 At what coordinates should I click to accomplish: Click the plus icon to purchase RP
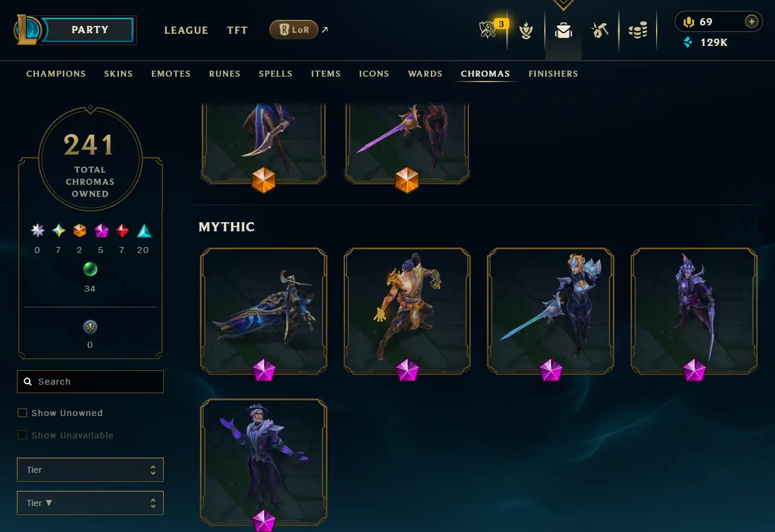click(751, 22)
